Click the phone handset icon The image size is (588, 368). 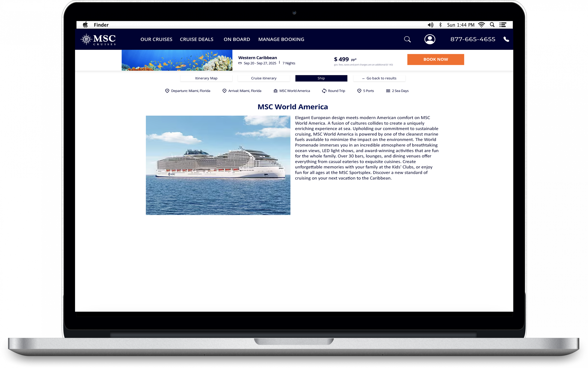click(506, 39)
